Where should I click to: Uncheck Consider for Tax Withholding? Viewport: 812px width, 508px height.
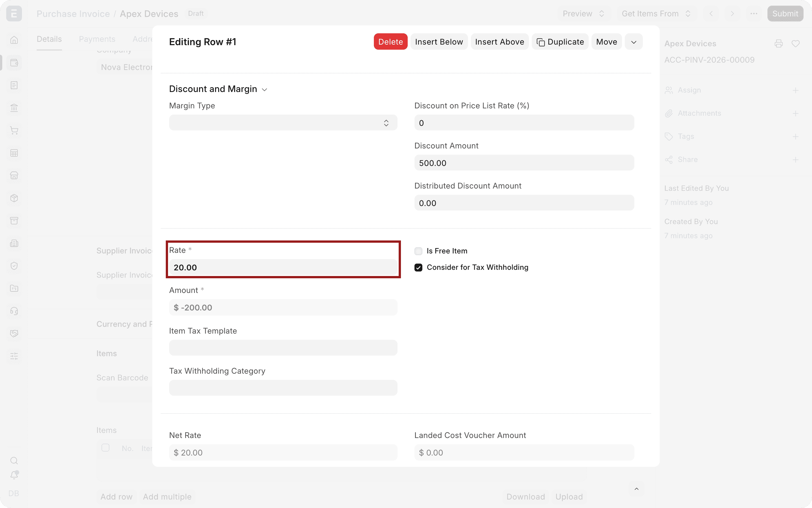(418, 268)
